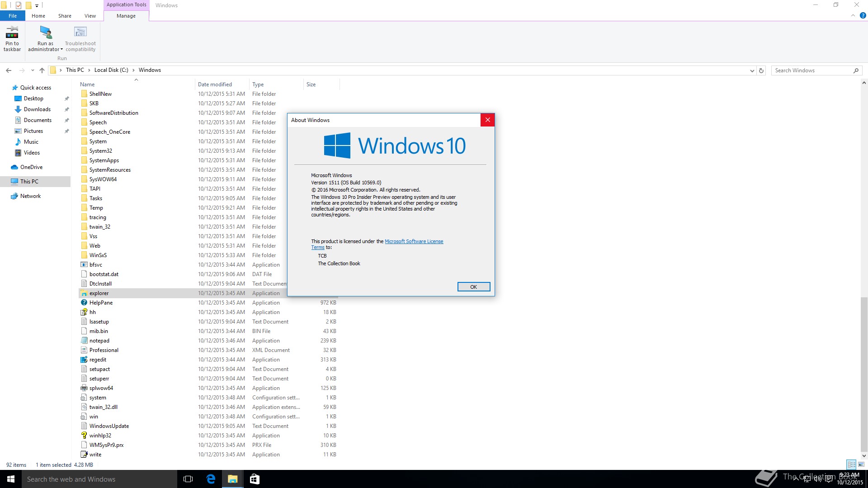The image size is (868, 488).
Task: Select the bfsvc application icon
Action: point(84,265)
